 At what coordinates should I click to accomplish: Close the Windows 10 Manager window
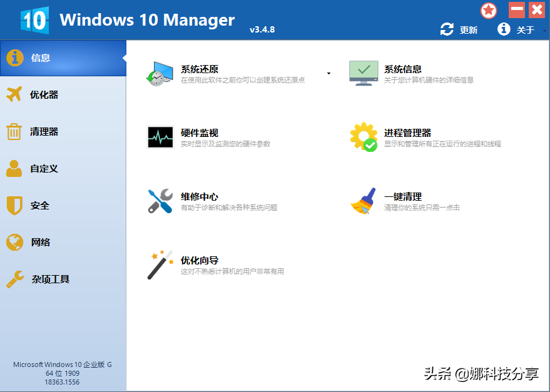point(537,10)
